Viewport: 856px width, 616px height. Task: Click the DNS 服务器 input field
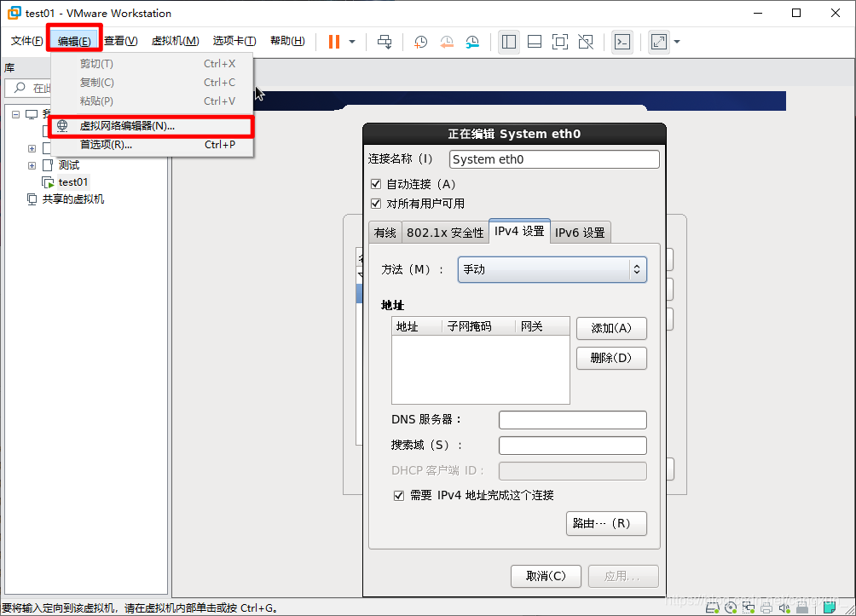[x=573, y=420]
